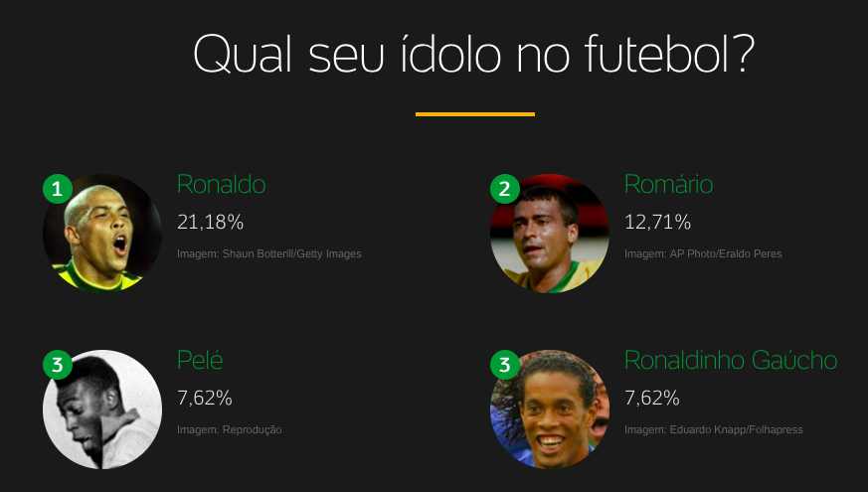Click the Eduardo Knapp/Folhapress image credit
Image resolution: width=868 pixels, height=492 pixels.
click(713, 430)
